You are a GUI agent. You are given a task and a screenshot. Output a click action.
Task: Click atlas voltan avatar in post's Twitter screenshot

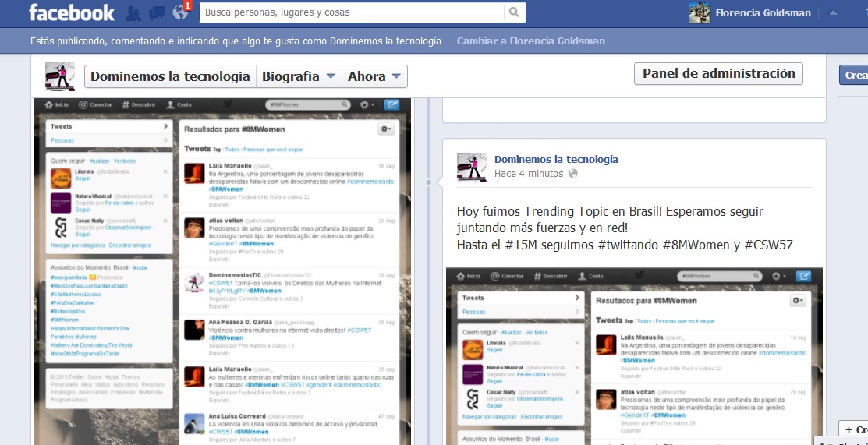pos(606,399)
